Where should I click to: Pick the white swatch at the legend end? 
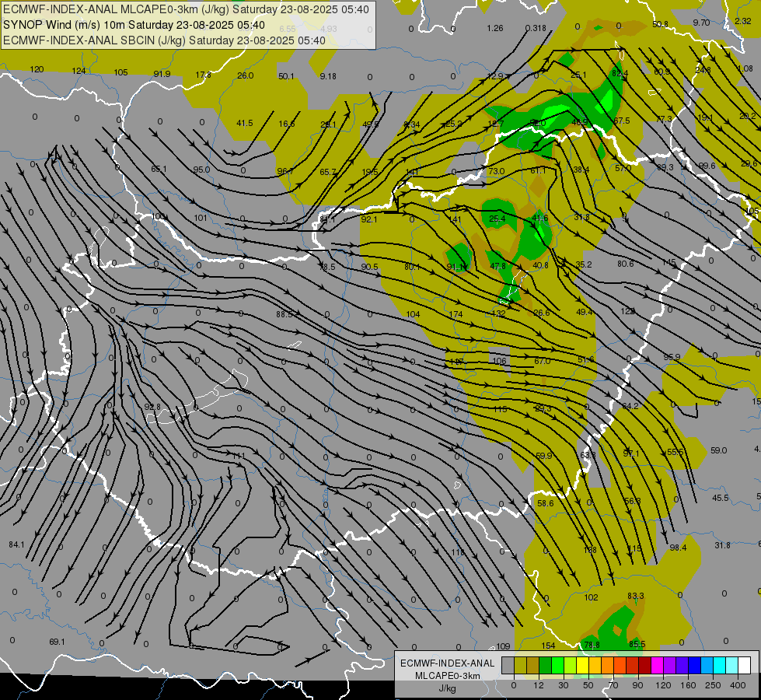click(x=744, y=666)
